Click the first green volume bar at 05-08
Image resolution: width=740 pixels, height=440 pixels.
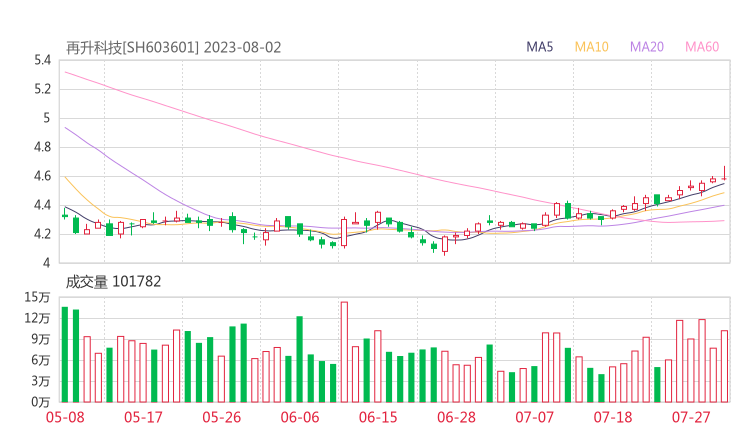pyautogui.click(x=65, y=355)
